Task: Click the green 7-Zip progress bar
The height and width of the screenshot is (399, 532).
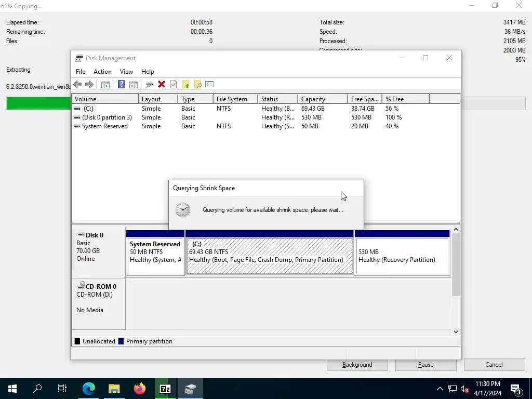Action: click(38, 103)
